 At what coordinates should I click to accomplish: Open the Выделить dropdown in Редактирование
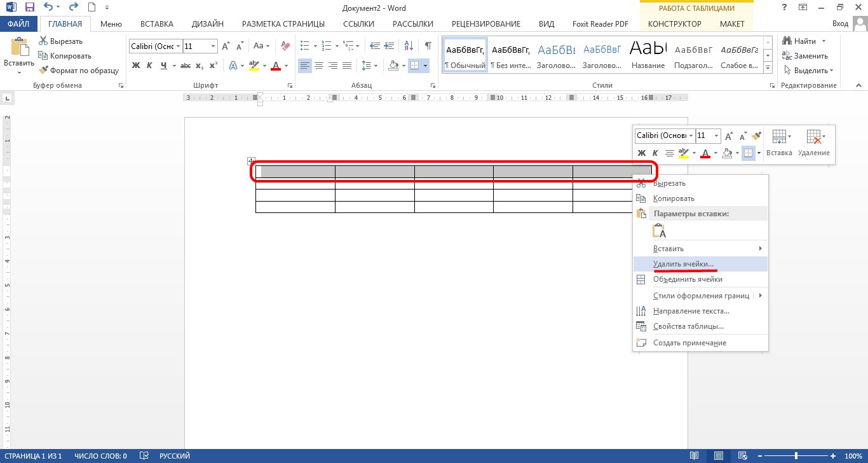coord(809,71)
